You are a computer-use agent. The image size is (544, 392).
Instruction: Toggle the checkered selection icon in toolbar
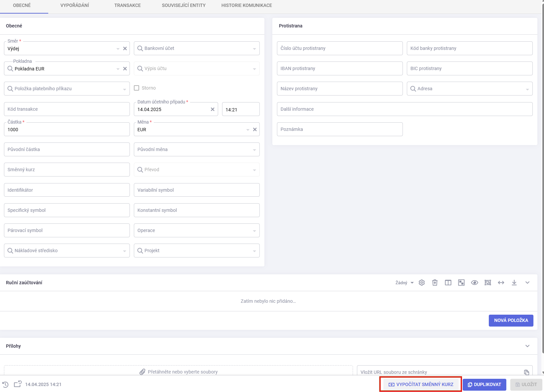point(461,283)
